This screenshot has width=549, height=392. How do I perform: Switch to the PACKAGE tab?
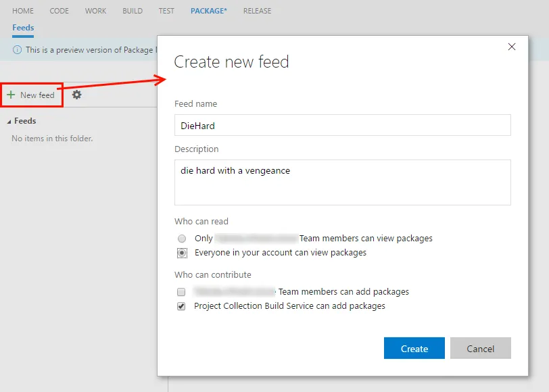pos(208,11)
